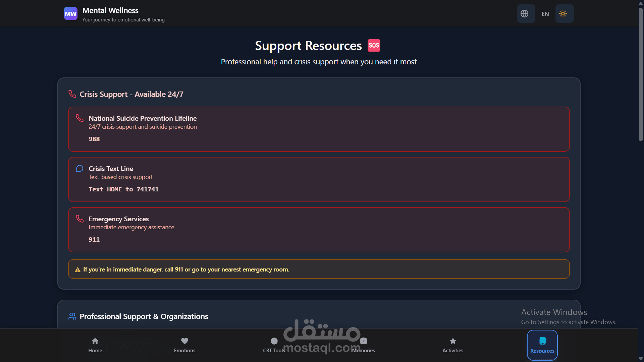
Task: Click the Emotions heart icon
Action: [x=184, y=341]
